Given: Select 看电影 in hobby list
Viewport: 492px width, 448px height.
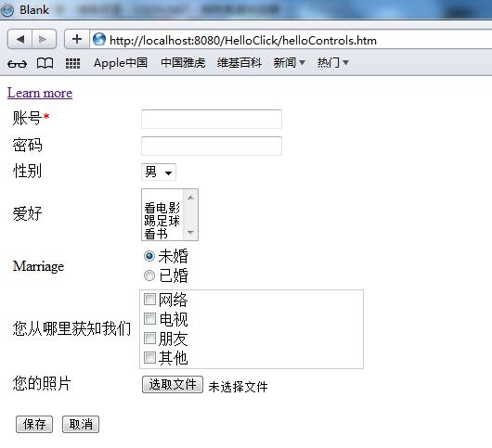Looking at the screenshot, I should [x=162, y=208].
